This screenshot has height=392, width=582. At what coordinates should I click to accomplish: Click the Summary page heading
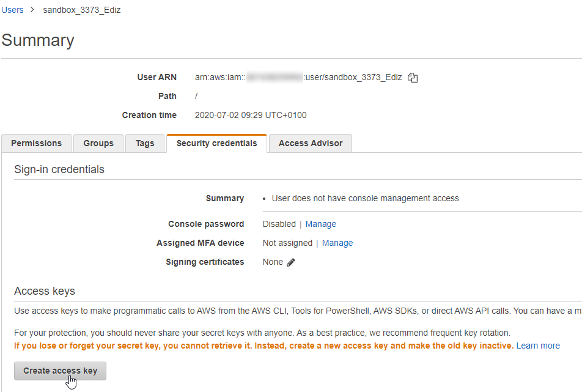pos(38,40)
